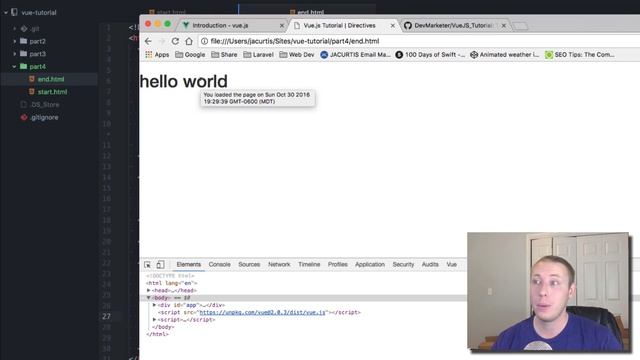Collapse the part4 folder in editor sidebar

pos(14,67)
